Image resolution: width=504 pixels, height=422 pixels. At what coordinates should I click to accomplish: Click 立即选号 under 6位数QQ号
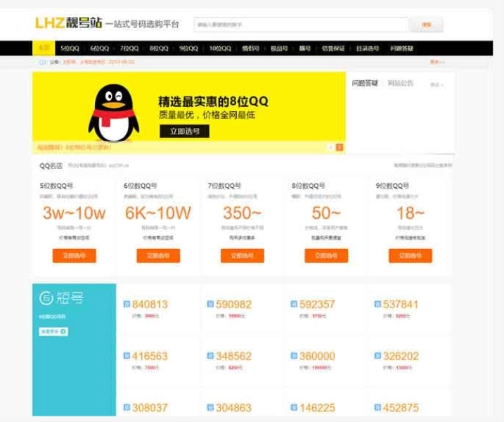click(158, 256)
